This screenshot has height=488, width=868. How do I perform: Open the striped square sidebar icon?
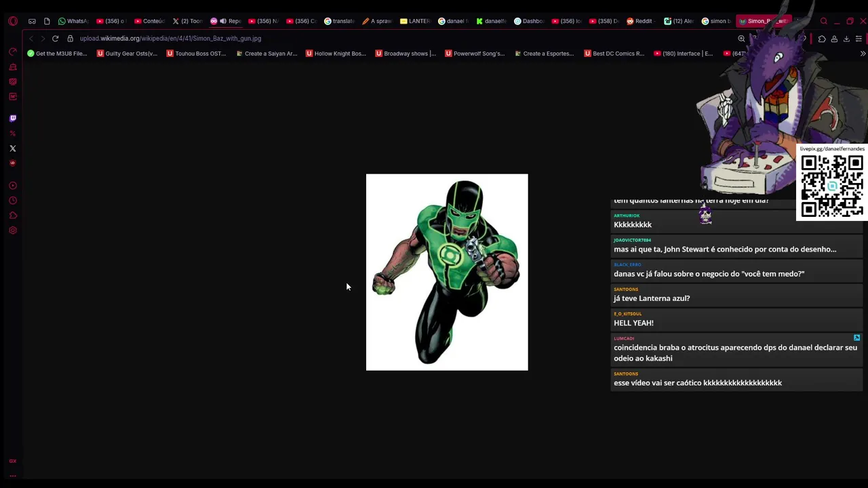13,81
